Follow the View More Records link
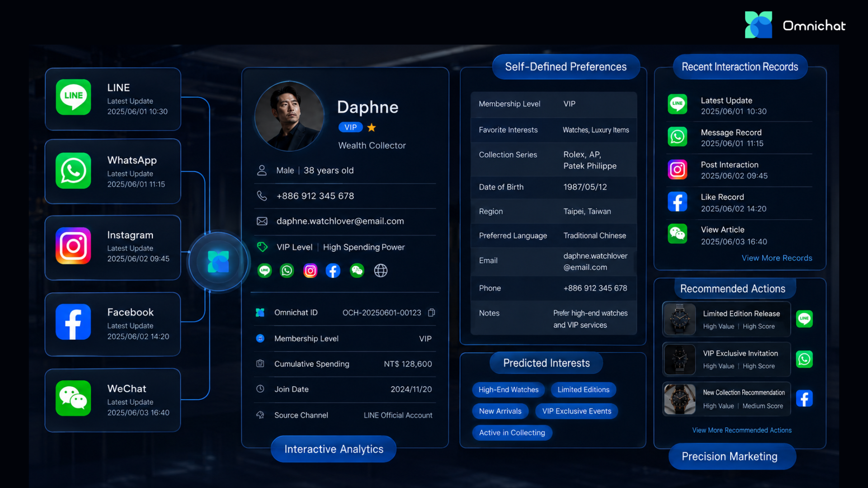This screenshot has width=868, height=488. [x=777, y=258]
